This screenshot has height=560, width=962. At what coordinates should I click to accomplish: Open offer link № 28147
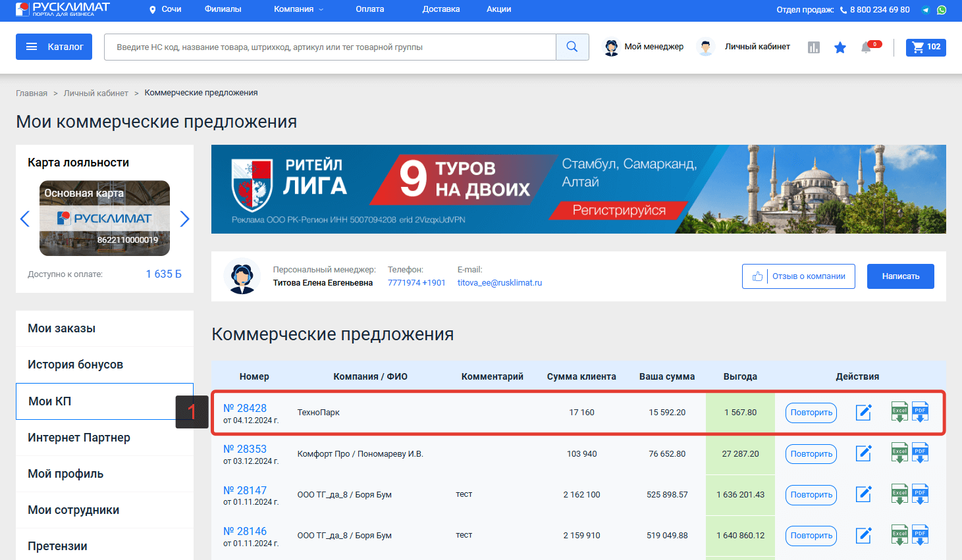tap(245, 490)
